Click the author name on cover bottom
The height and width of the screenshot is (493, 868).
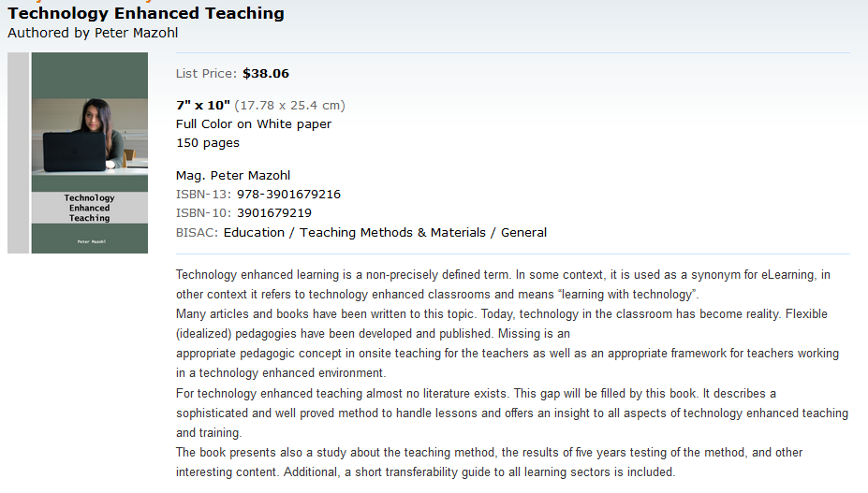[92, 241]
